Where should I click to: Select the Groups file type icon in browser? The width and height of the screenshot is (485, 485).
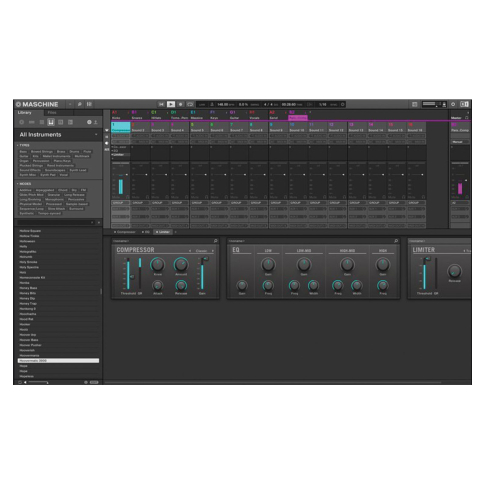(32, 122)
